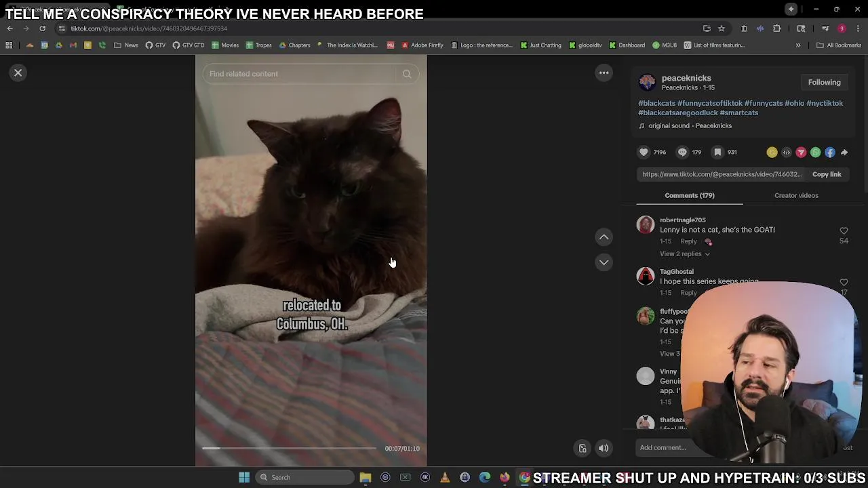Open the #blackcatsaregoodluck hashtag
Viewport: 868px width, 488px height.
(x=677, y=113)
